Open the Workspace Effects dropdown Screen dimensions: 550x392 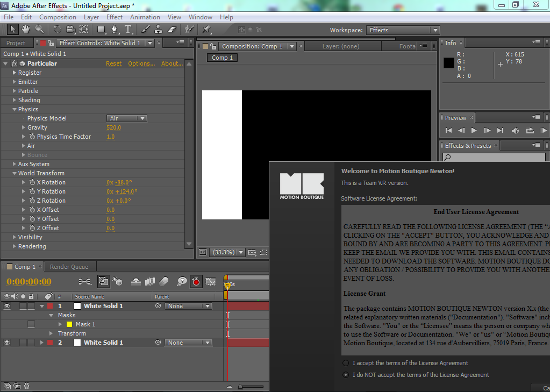[403, 30]
